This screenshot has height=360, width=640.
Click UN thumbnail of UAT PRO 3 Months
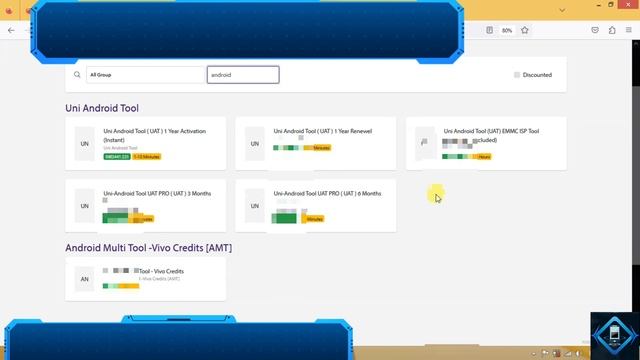84,206
